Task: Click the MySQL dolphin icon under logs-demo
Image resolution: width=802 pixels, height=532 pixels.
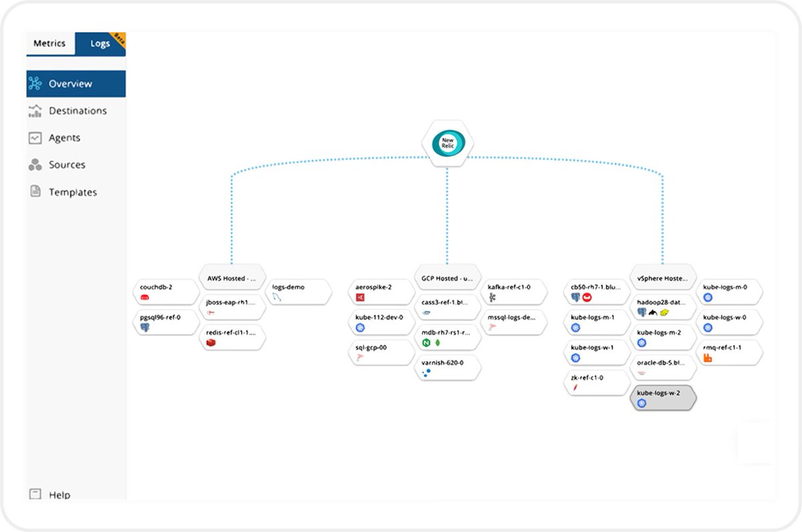Action: click(x=278, y=298)
